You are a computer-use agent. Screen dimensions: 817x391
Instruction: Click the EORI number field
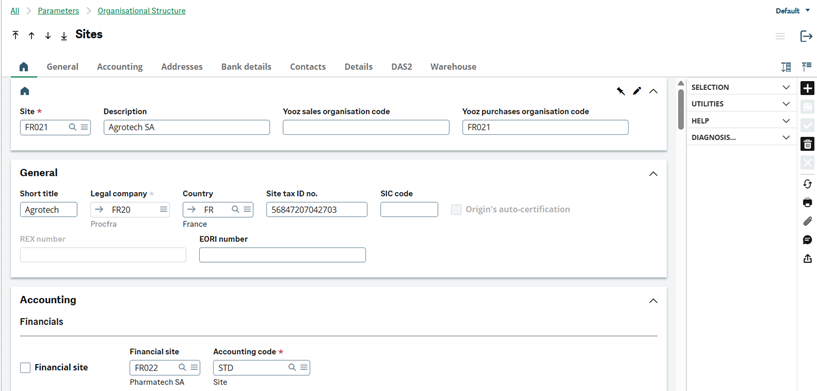pyautogui.click(x=282, y=255)
